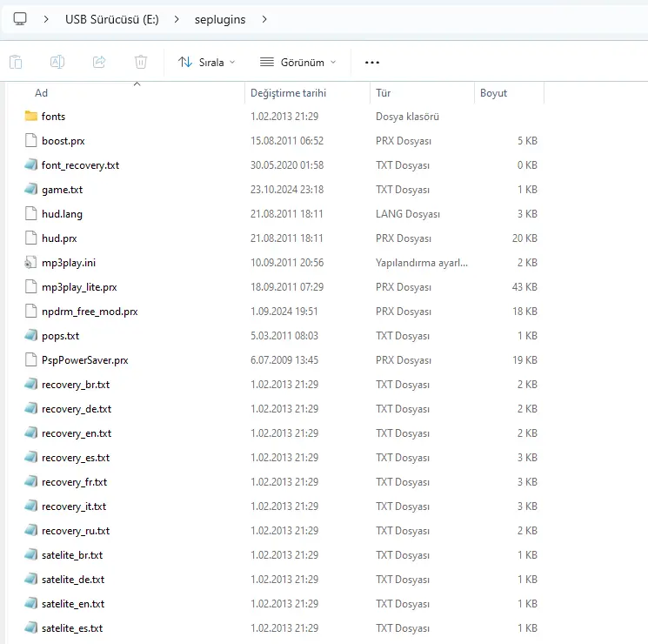Image resolution: width=648 pixels, height=644 pixels.
Task: Expand chevron after USB Sürücüsü (E:)
Action: pyautogui.click(x=177, y=19)
